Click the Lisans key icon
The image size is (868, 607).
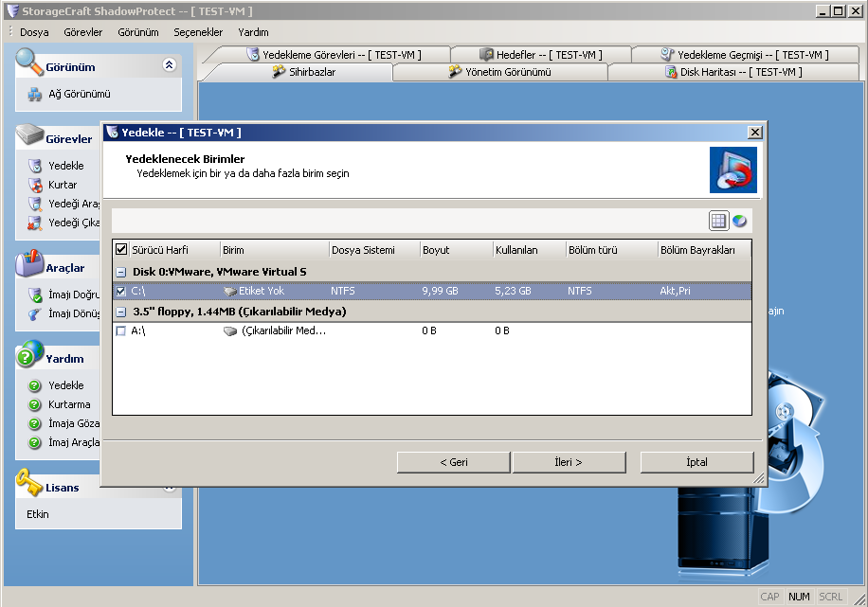[x=28, y=483]
